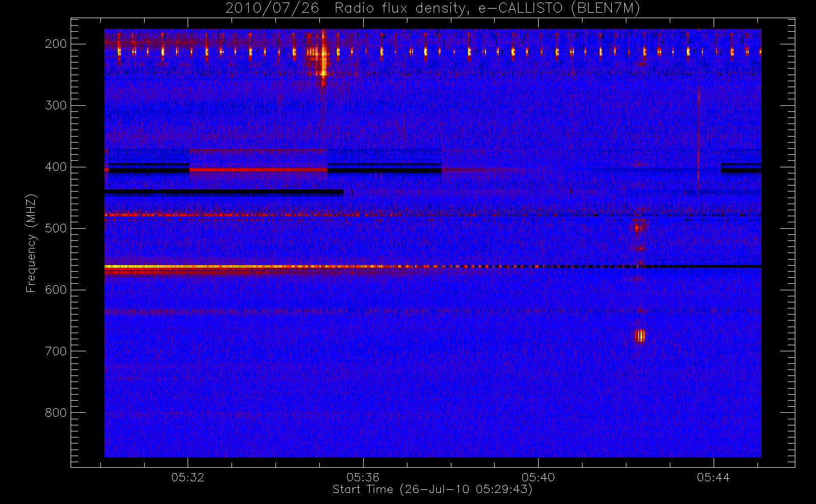Click the 05:36 time tick label

tap(363, 477)
